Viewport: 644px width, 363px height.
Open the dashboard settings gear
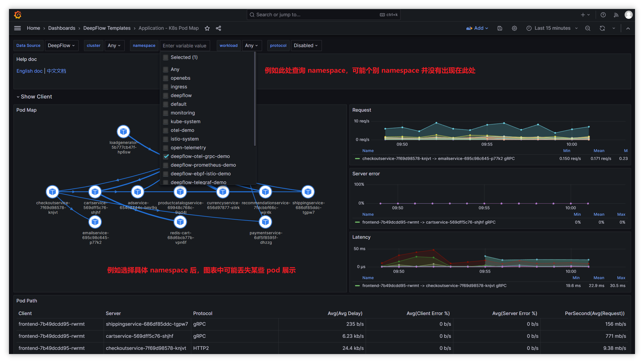pos(514,28)
